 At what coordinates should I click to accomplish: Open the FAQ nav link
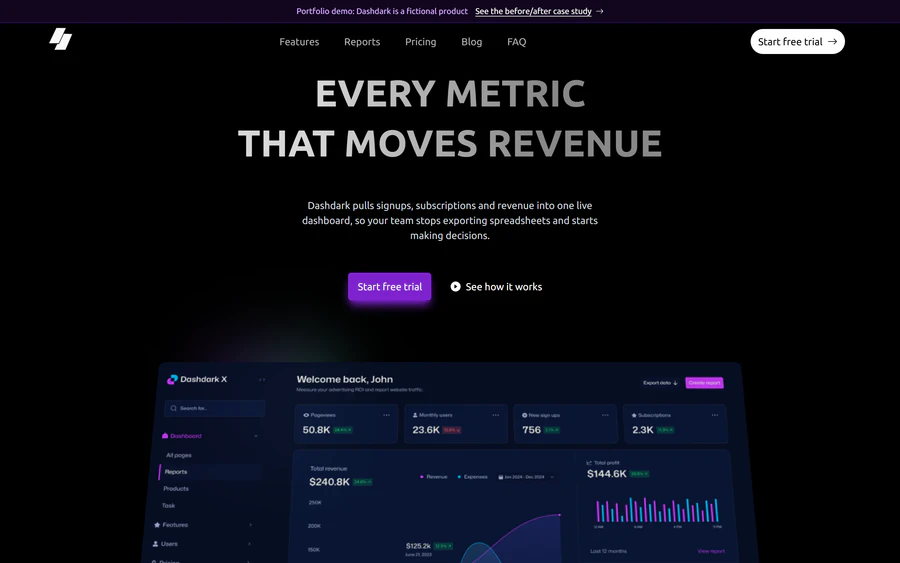tap(516, 42)
